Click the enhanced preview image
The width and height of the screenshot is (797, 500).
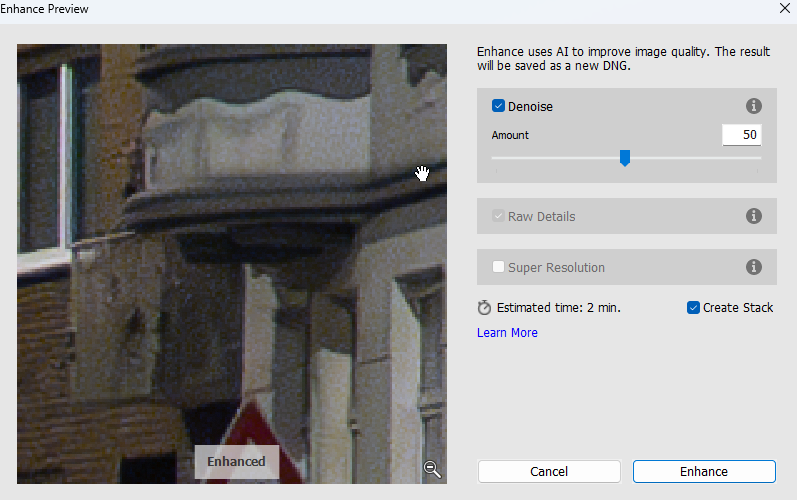(232, 264)
